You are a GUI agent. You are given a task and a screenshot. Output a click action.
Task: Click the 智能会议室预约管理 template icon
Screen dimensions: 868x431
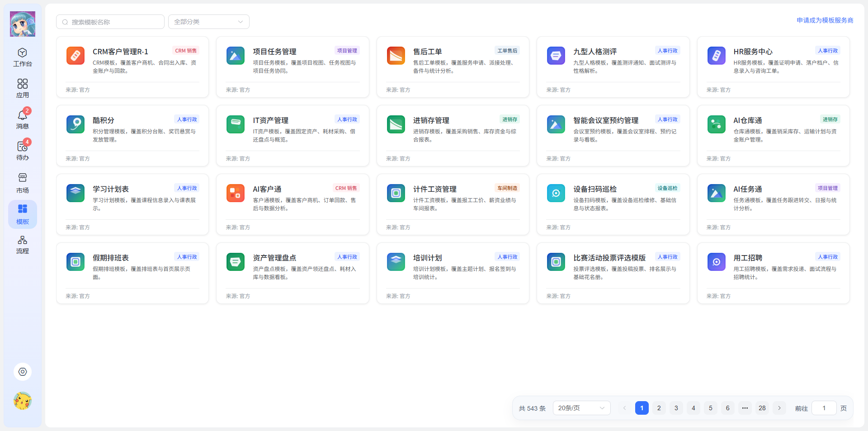556,124
